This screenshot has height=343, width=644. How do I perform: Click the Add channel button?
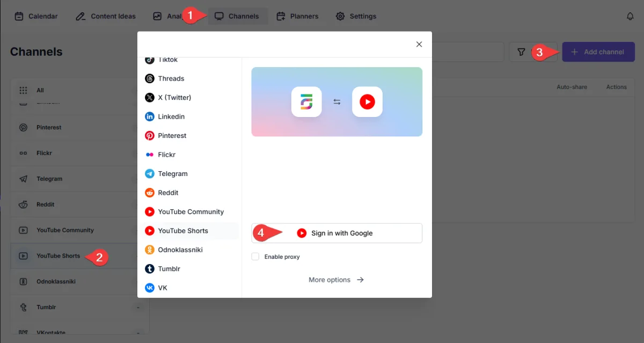pos(598,52)
